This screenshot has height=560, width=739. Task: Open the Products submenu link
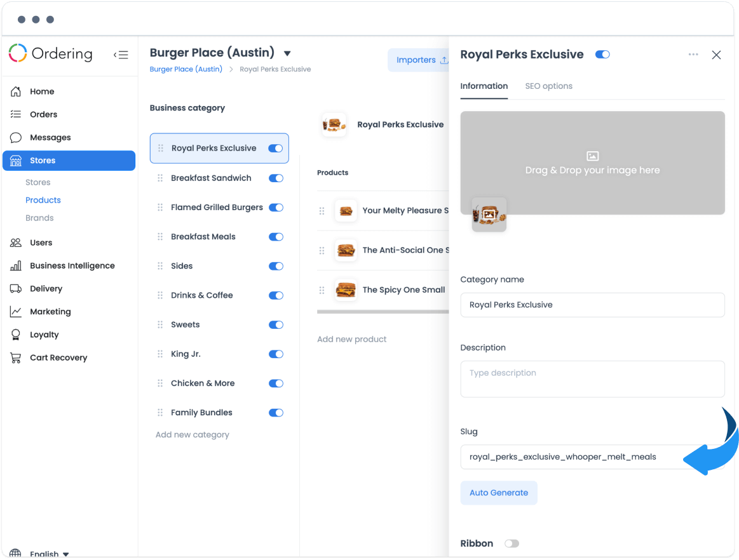(x=43, y=200)
